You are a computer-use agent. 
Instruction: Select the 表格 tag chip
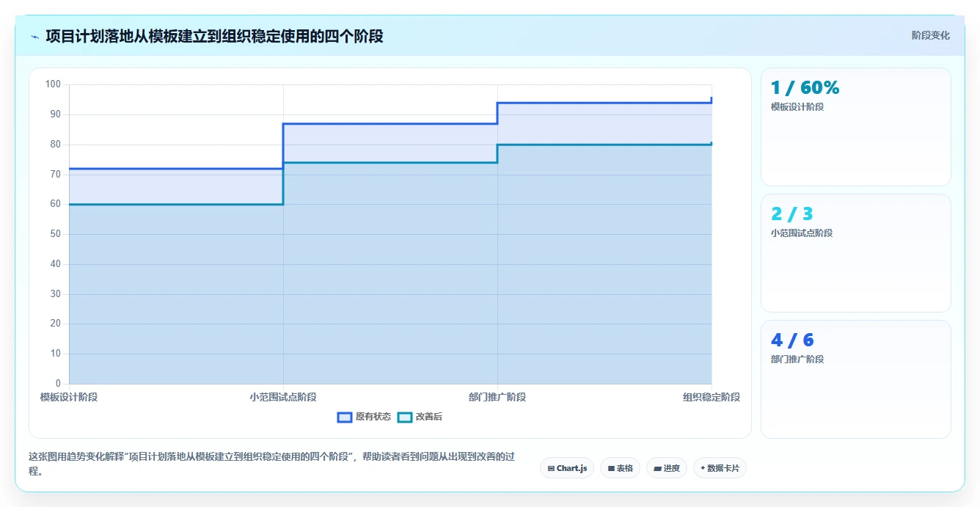[x=620, y=468]
